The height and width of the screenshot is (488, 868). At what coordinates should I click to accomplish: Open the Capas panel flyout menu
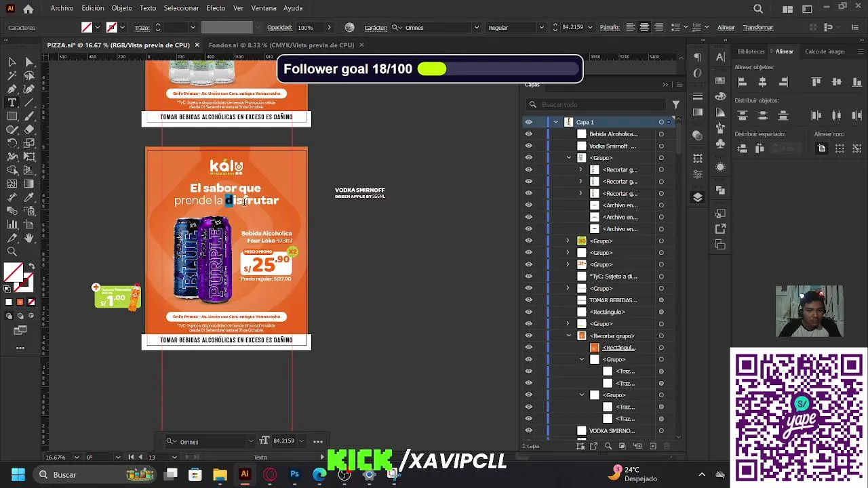[679, 85]
